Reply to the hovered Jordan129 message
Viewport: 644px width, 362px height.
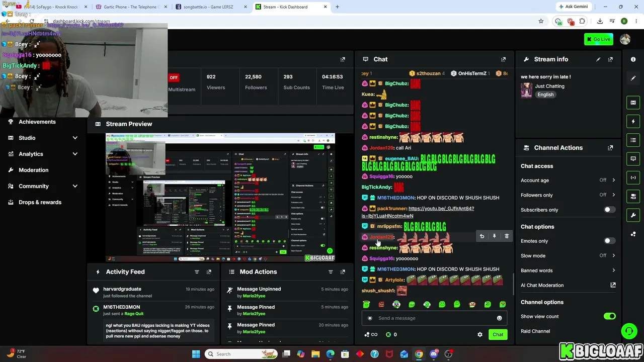pyautogui.click(x=481, y=236)
